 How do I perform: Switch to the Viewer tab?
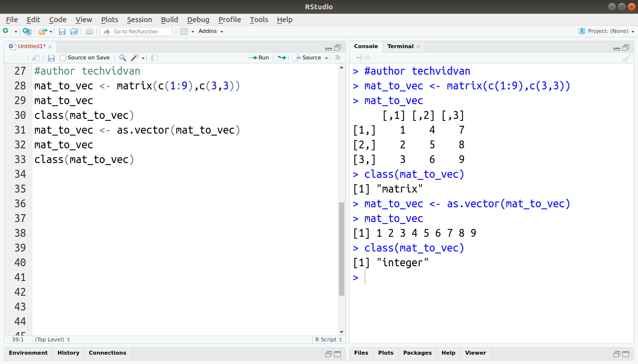point(475,353)
